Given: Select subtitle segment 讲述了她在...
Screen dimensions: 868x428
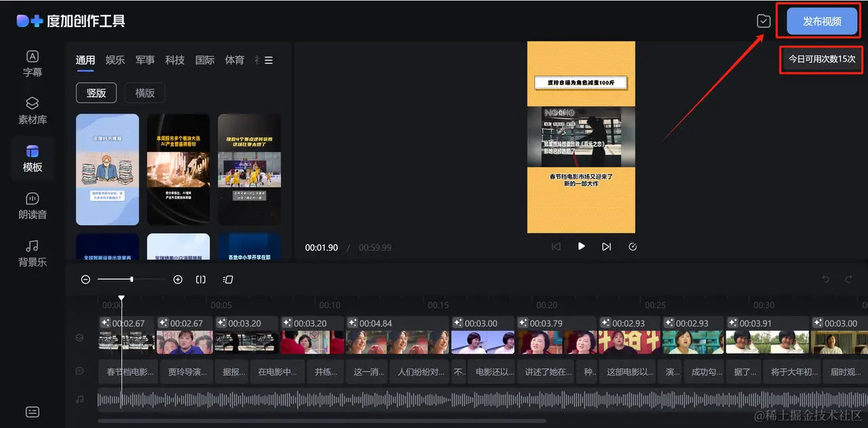Looking at the screenshot, I should [547, 372].
